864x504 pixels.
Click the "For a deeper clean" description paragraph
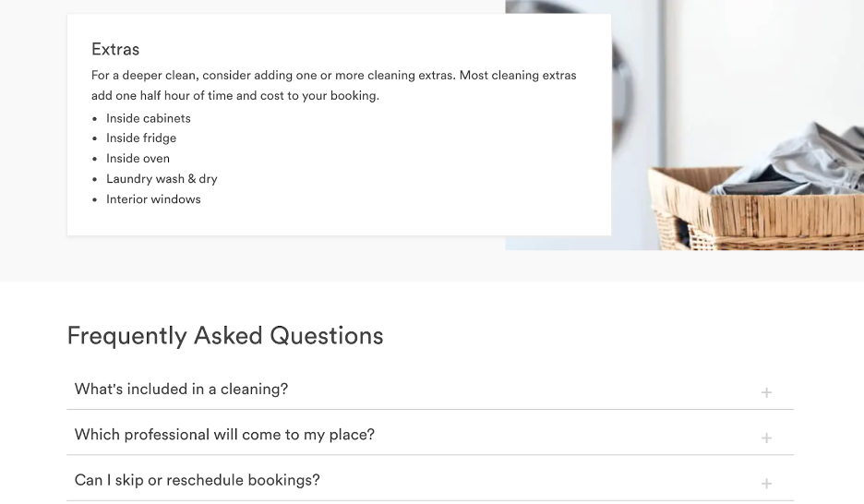tap(333, 85)
